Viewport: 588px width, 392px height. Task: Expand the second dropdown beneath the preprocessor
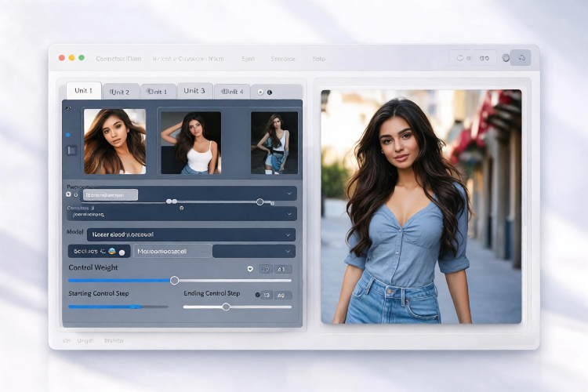182,213
